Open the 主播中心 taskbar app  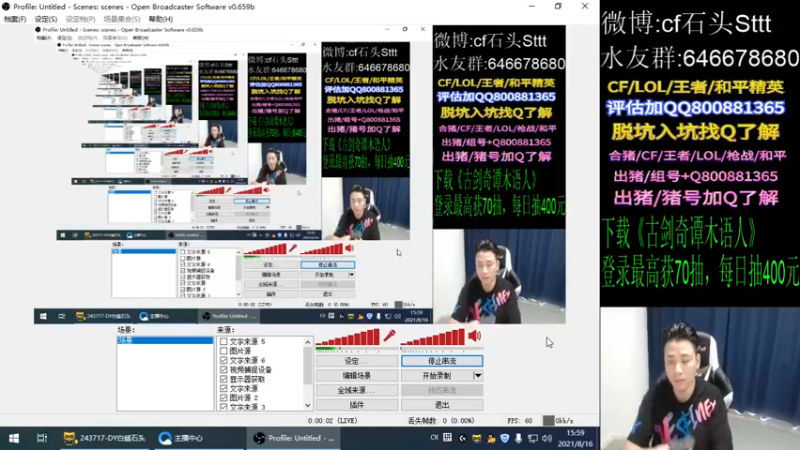181,438
